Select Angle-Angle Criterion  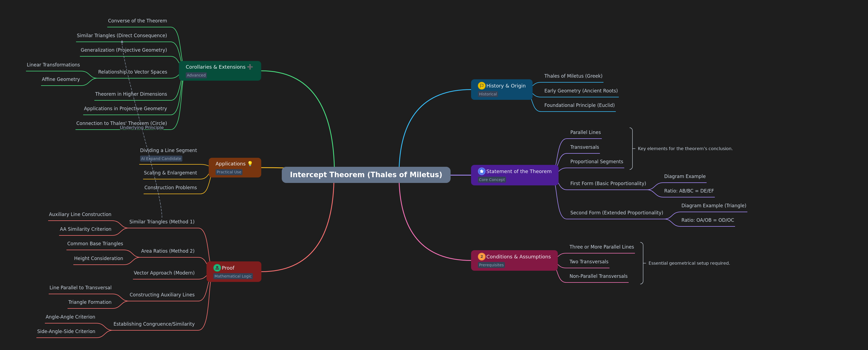70,317
